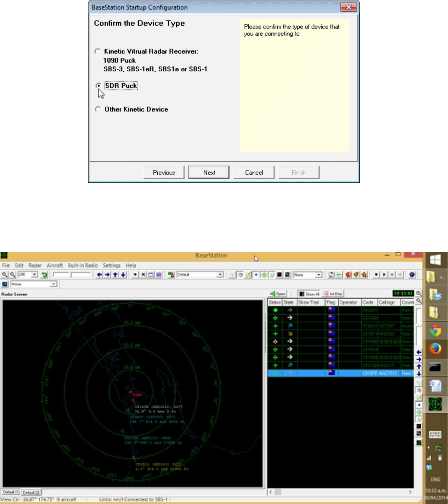This screenshot has height=504, width=448.
Task: Open the Help menu
Action: tap(131, 265)
